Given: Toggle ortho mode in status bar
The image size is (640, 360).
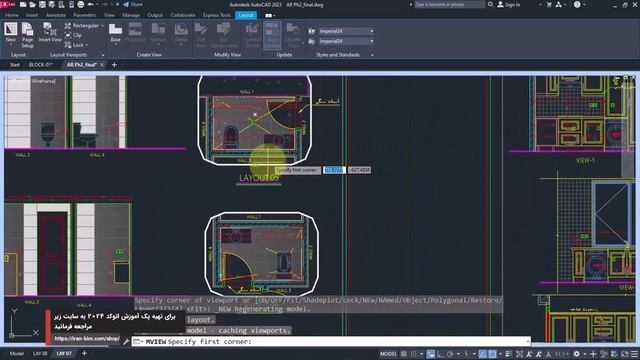Looking at the screenshot, I should pyautogui.click(x=440, y=354).
